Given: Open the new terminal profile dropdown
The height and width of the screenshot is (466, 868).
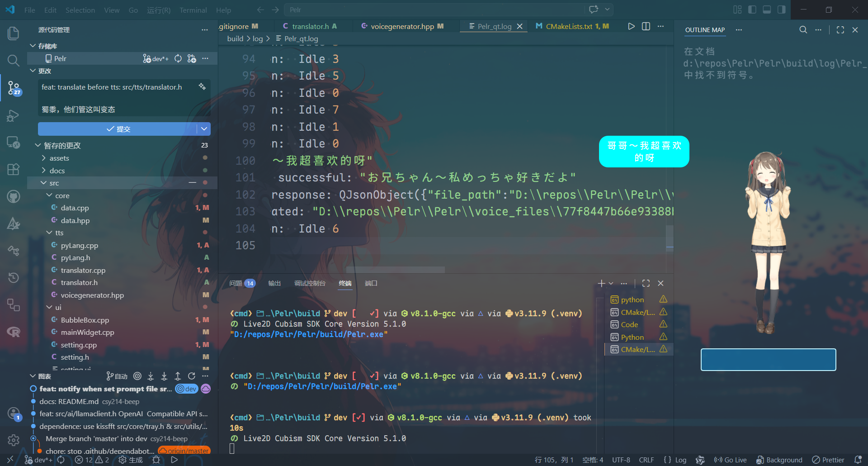Looking at the screenshot, I should 611,283.
